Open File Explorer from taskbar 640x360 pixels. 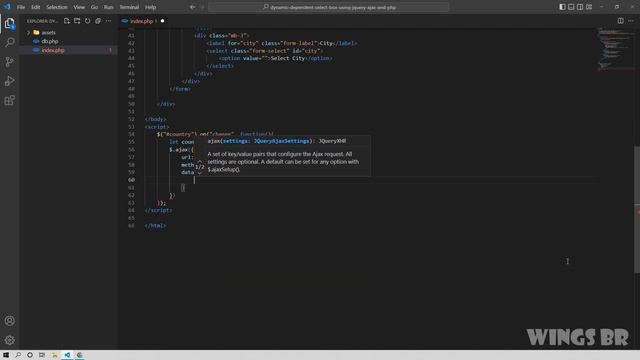click(54, 355)
